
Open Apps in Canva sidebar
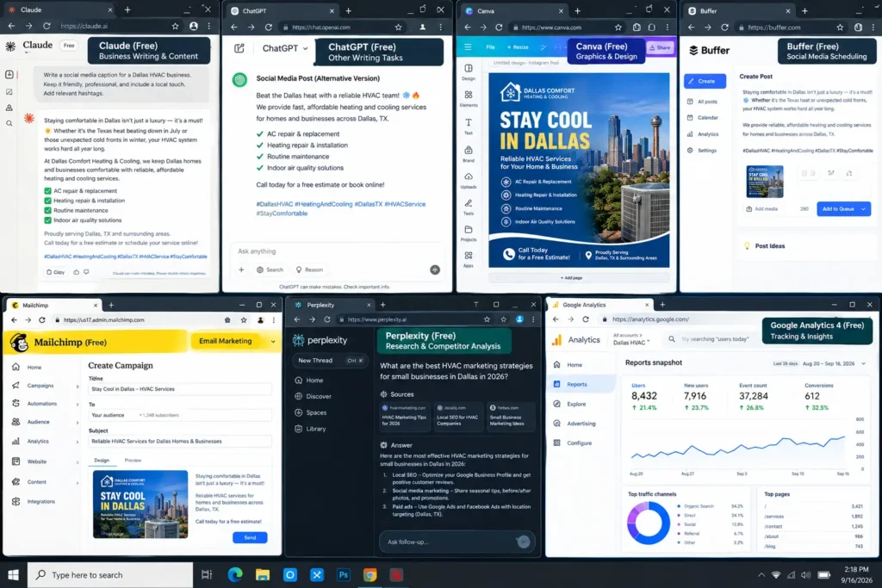pos(469,259)
